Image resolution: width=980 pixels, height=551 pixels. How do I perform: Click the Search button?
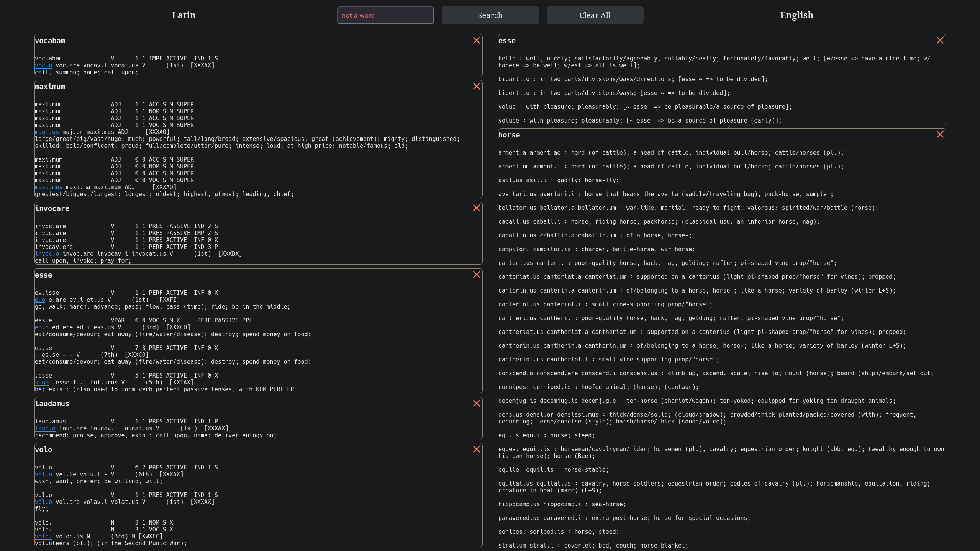click(490, 15)
